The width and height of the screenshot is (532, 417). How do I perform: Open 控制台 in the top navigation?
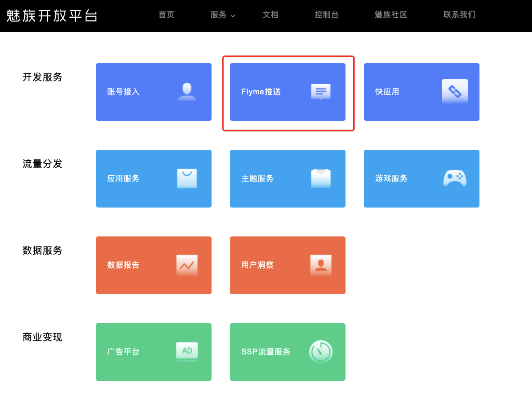(x=326, y=14)
